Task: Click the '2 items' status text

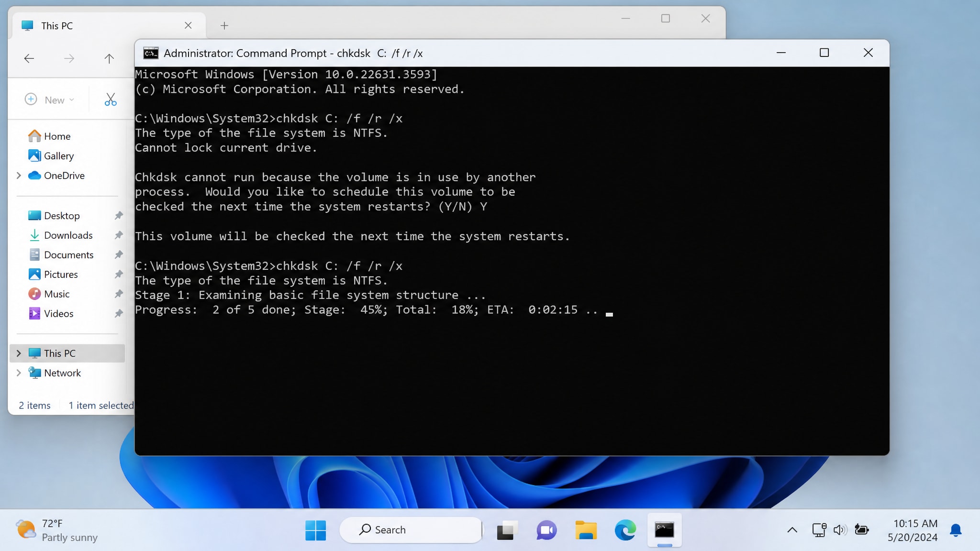Action: [x=34, y=406]
